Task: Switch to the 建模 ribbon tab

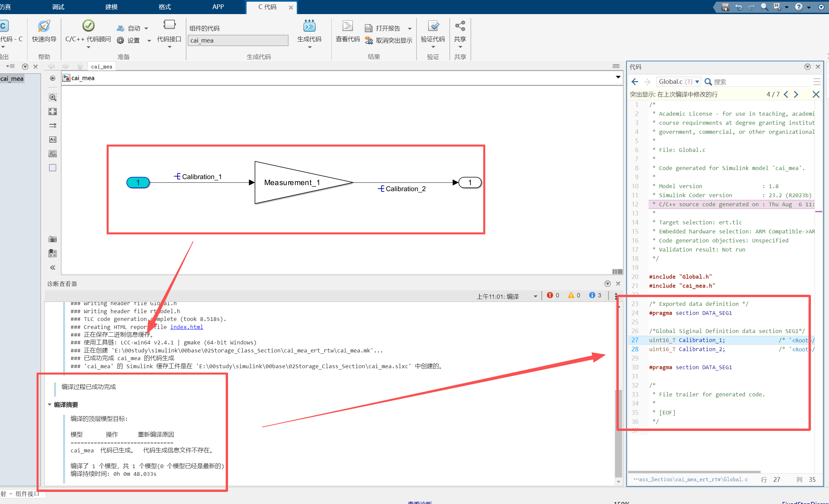Action: [x=111, y=7]
